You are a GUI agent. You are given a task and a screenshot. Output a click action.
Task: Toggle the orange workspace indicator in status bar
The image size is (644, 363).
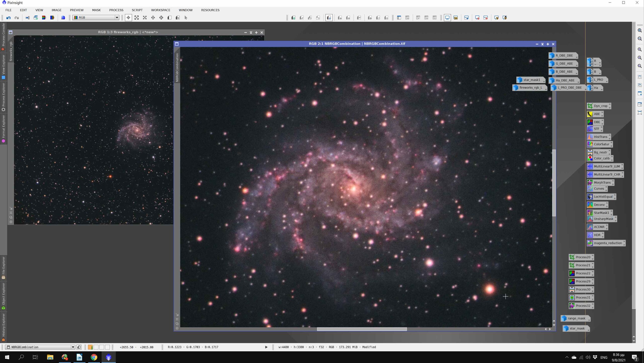tap(90, 347)
